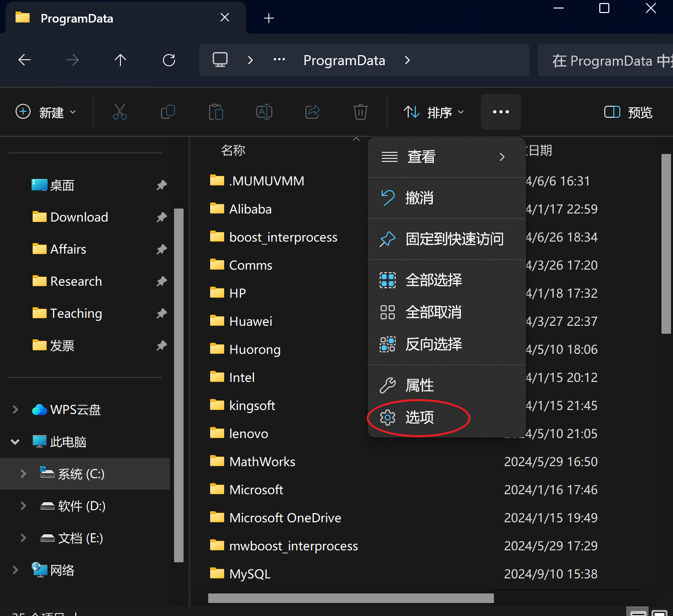Click the Up navigation arrow
Viewport: 673px width, 616px height.
point(120,60)
